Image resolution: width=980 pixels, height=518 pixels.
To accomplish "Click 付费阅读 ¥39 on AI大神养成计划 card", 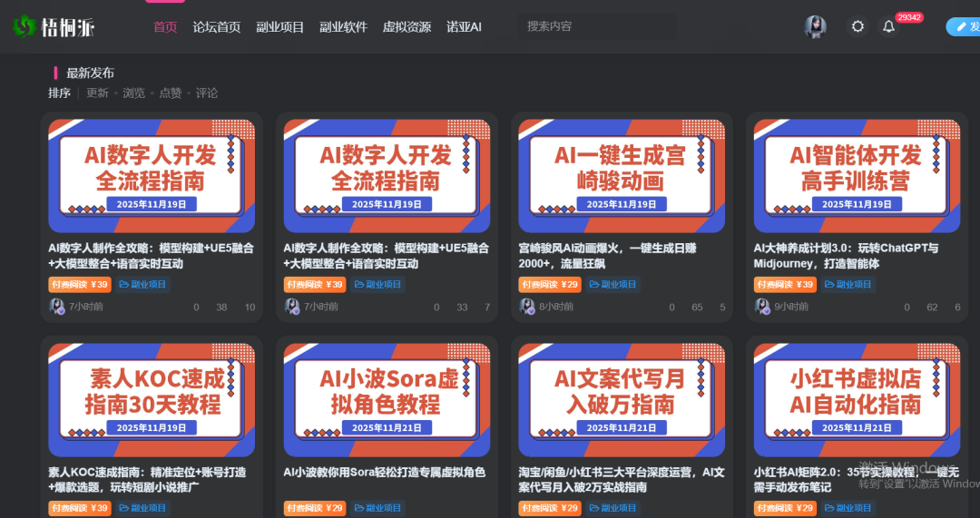I will [785, 284].
